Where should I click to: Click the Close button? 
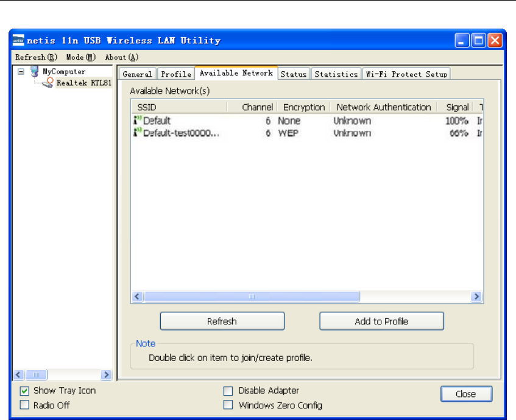click(466, 394)
